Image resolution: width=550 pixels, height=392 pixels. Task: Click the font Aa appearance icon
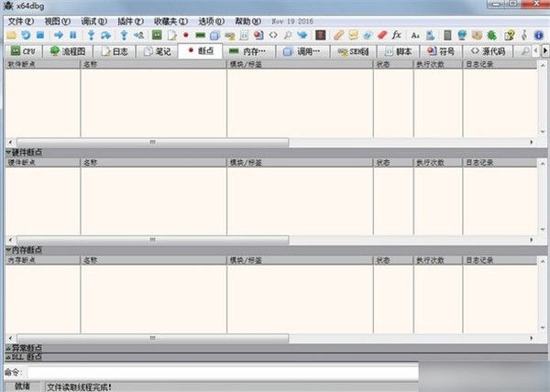coord(415,35)
